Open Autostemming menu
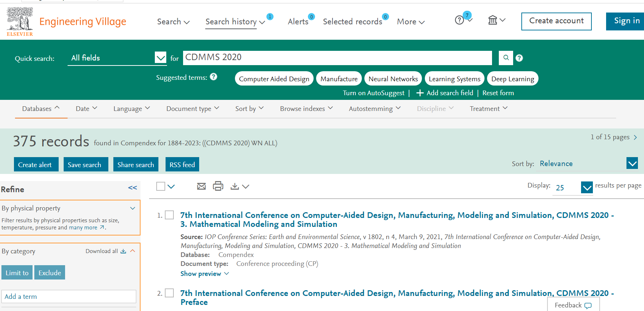 coord(375,108)
